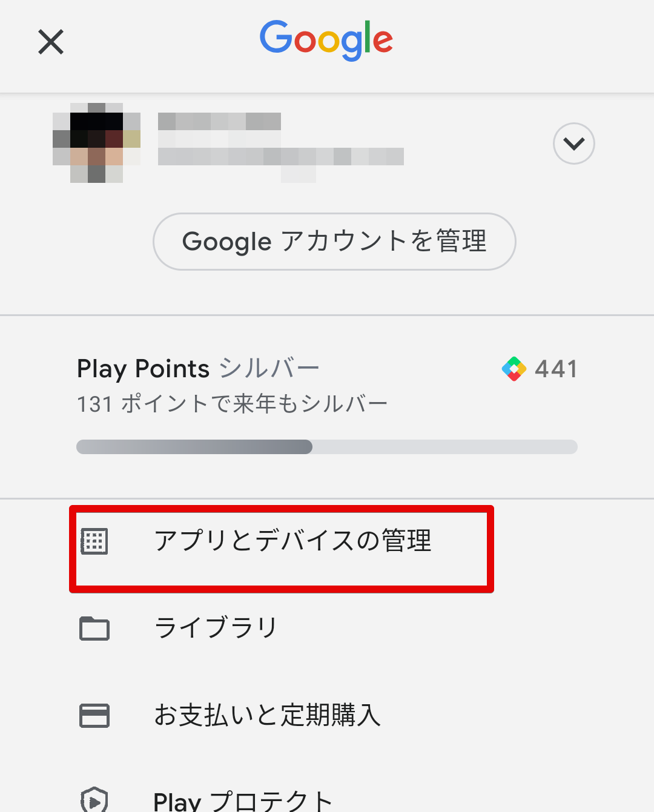The width and height of the screenshot is (654, 812).
Task: Open Play Points シルバー details
Action: (x=197, y=368)
